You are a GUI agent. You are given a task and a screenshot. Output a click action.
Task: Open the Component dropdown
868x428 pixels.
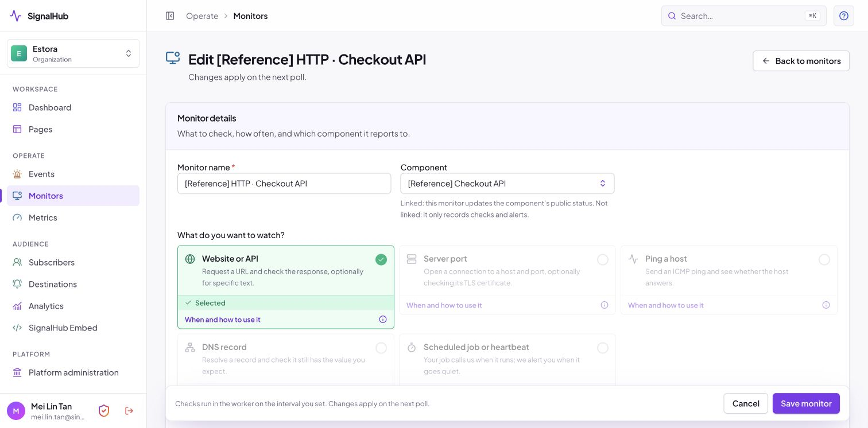507,184
